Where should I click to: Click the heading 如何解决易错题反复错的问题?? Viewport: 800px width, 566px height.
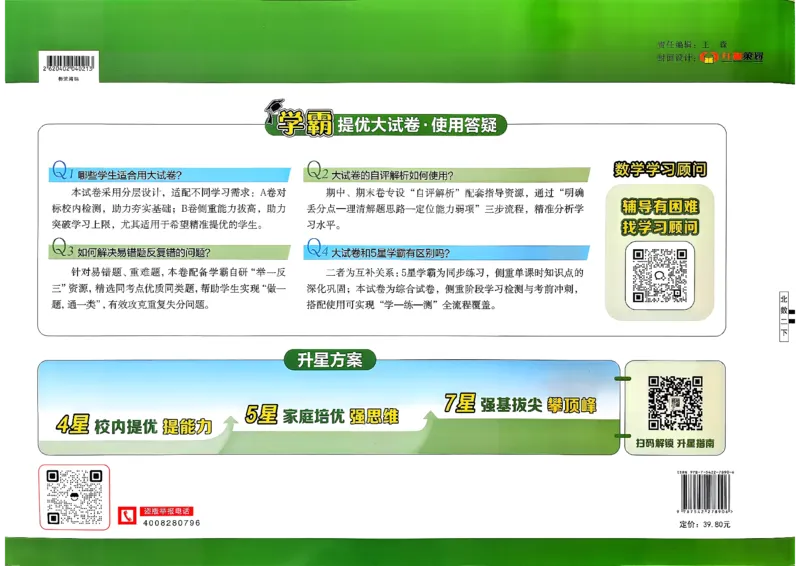pyautogui.click(x=144, y=253)
